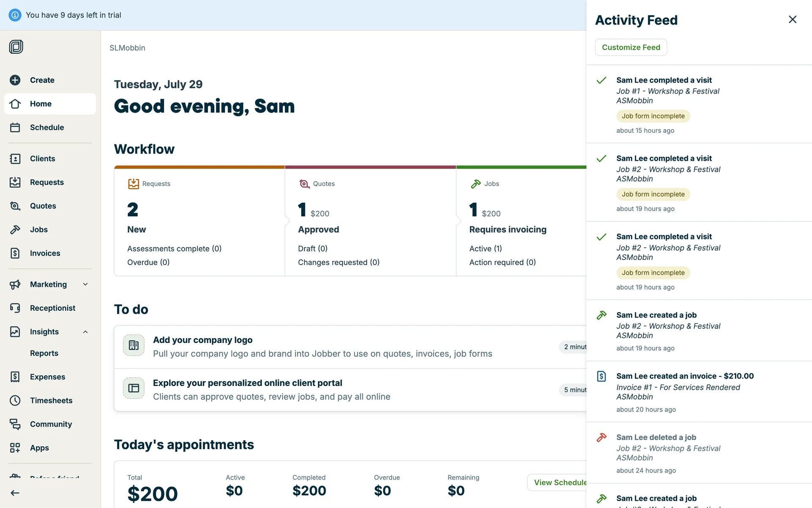Screen dimensions: 812x508
Task: Click the Customize Feed button
Action: pos(631,47)
